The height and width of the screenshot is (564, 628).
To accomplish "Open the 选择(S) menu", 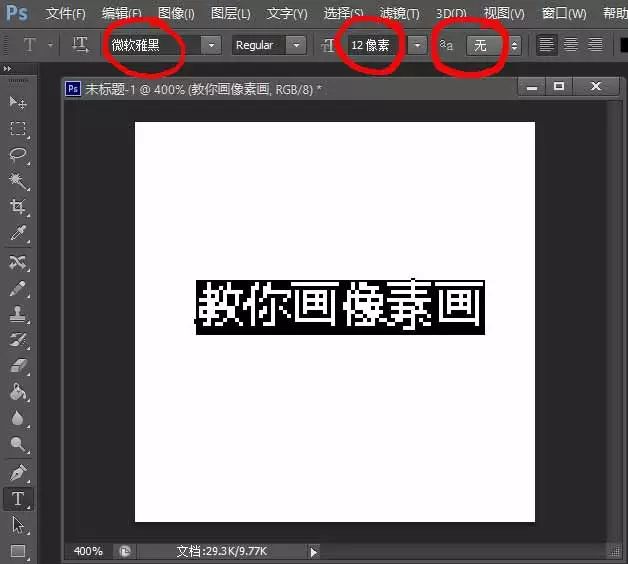I will tap(344, 14).
